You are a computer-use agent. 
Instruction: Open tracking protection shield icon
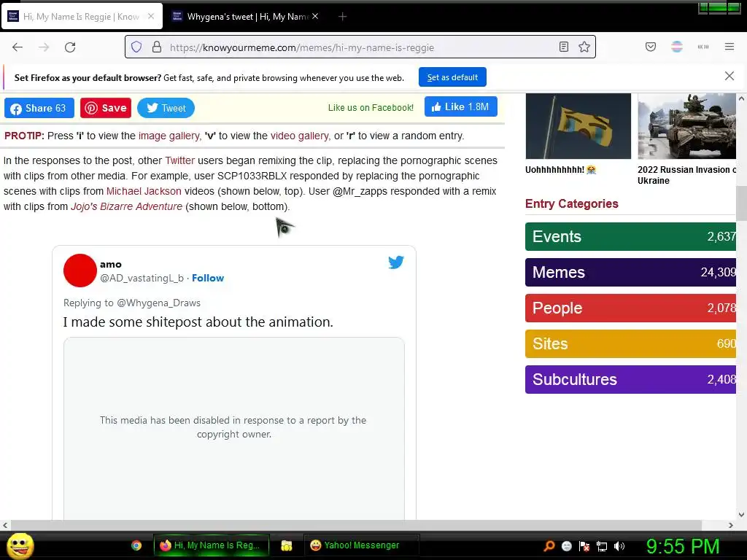[136, 47]
